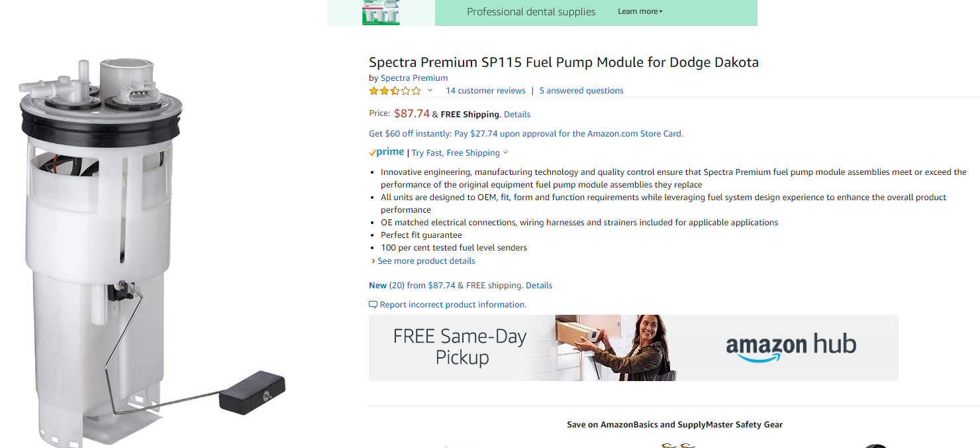This screenshot has width=980, height=448.
Task: Click the dental supplies ad product image
Action: point(381,12)
